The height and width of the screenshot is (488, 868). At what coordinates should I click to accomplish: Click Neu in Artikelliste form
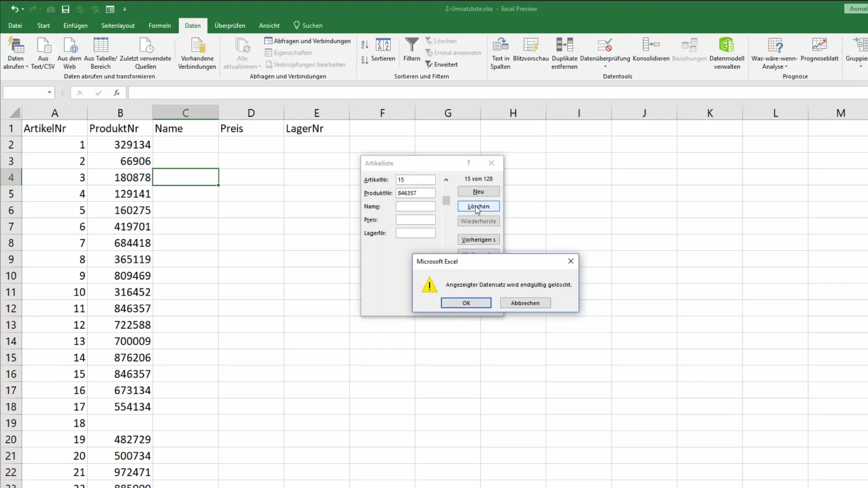click(x=478, y=192)
